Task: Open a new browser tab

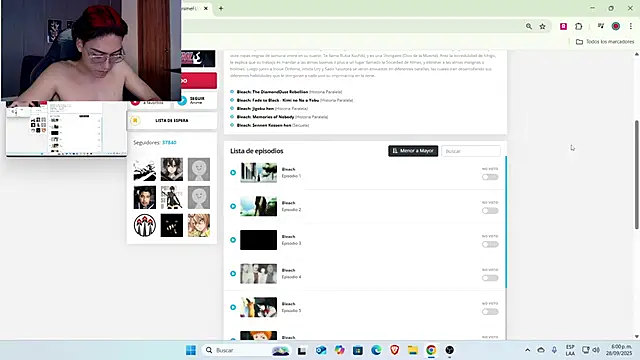Action: (221, 8)
